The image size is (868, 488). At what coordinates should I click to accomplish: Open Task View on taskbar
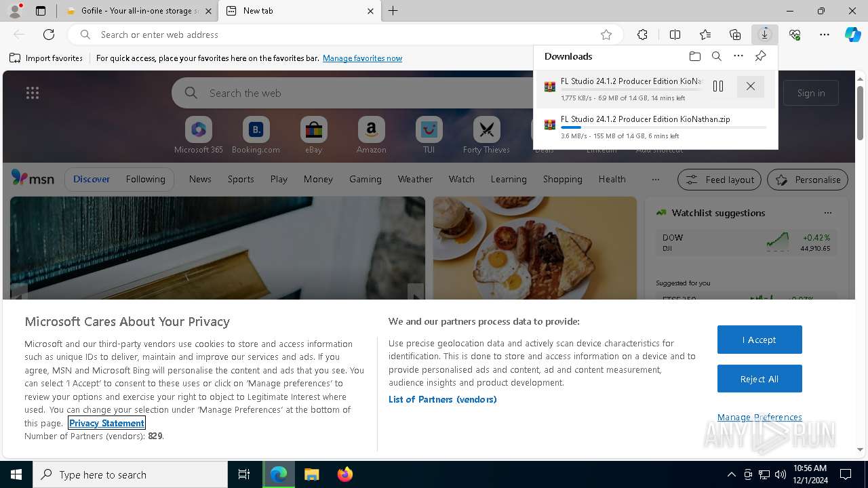pyautogui.click(x=244, y=474)
